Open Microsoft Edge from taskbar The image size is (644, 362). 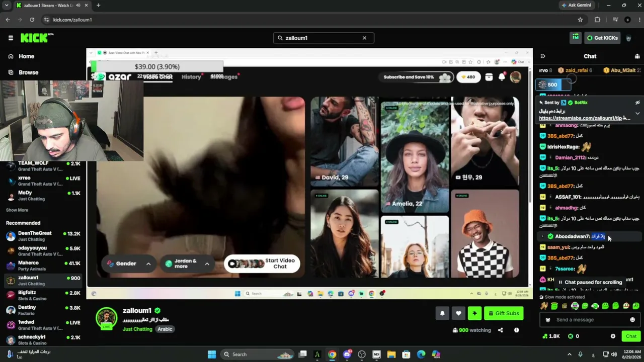coord(421,354)
